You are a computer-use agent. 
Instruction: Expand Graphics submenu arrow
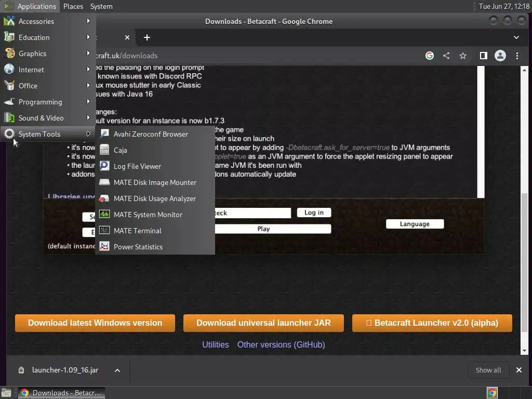(x=88, y=54)
